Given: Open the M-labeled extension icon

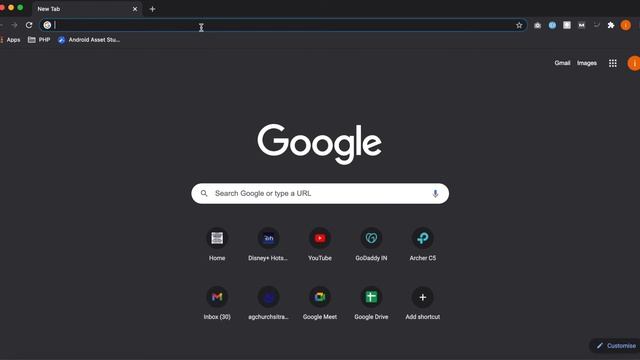Looking at the screenshot, I should tap(582, 25).
